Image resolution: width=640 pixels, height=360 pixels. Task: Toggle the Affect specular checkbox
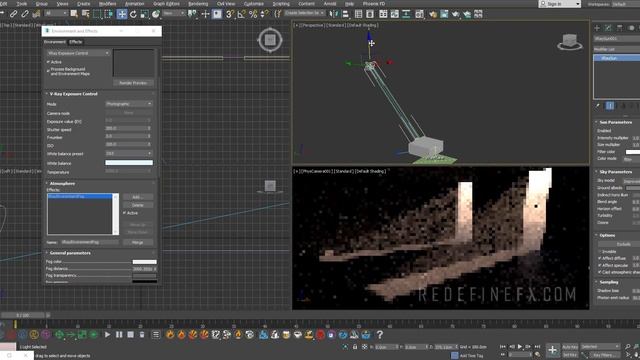(x=600, y=265)
